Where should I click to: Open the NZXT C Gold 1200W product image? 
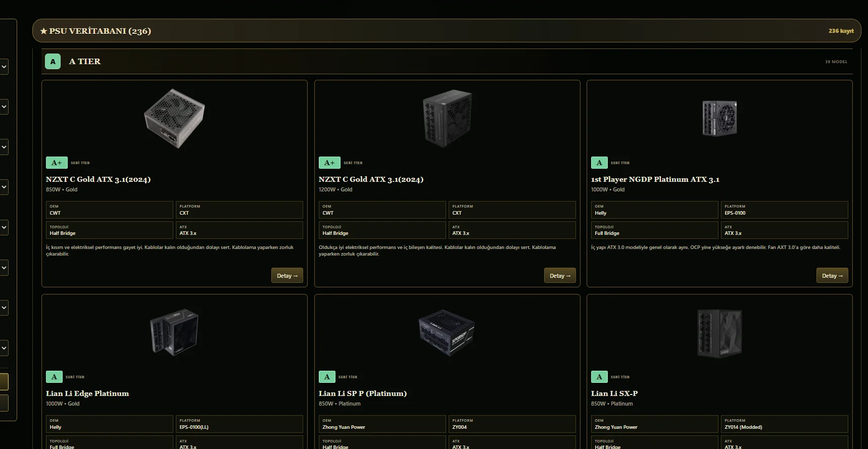pyautogui.click(x=447, y=118)
